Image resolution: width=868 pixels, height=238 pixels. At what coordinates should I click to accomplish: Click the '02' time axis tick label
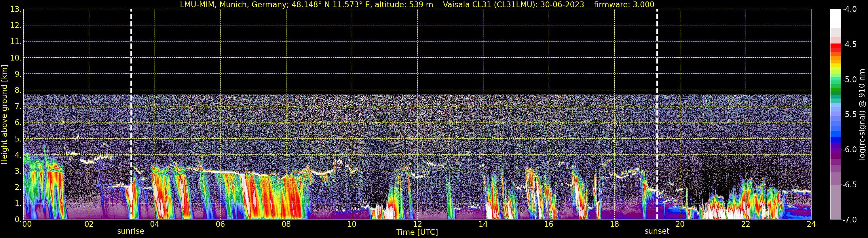(x=89, y=224)
